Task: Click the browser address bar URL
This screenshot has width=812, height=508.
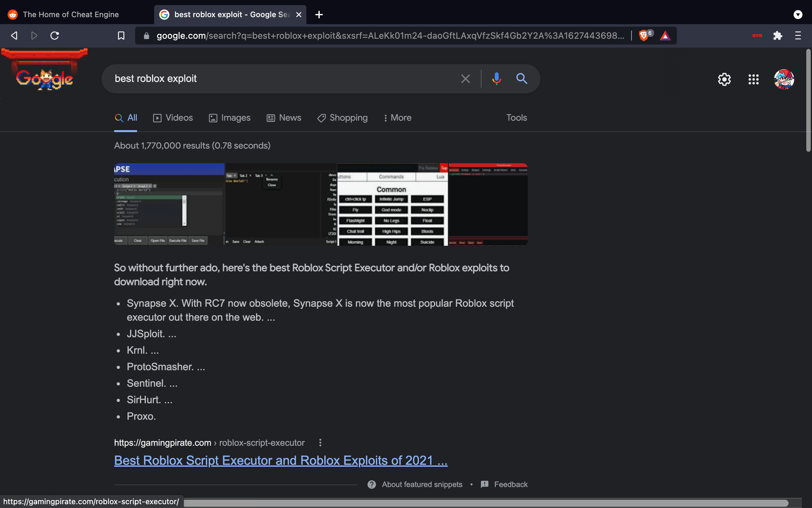Action: pyautogui.click(x=390, y=36)
